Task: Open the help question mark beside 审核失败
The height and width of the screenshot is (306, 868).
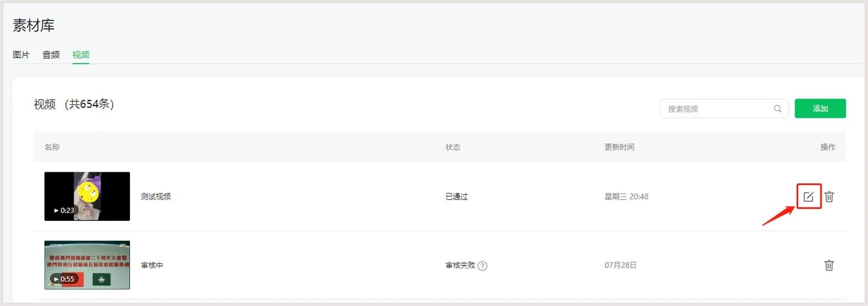Action: pyautogui.click(x=482, y=266)
